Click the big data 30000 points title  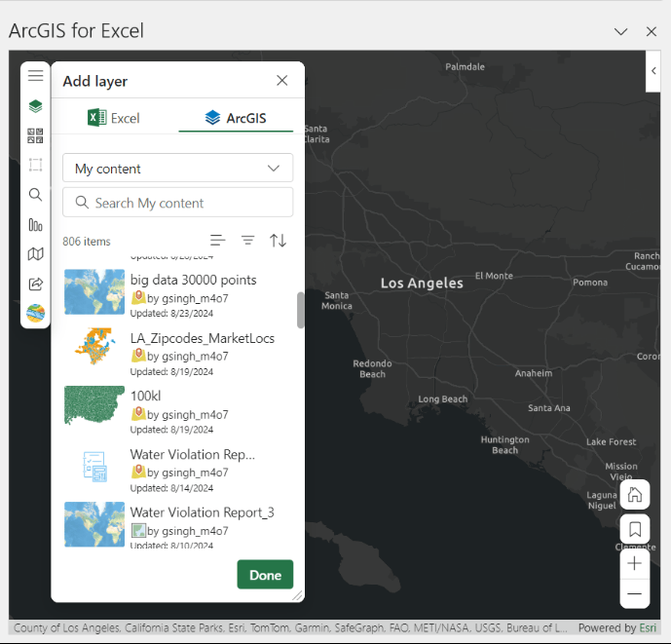[194, 280]
